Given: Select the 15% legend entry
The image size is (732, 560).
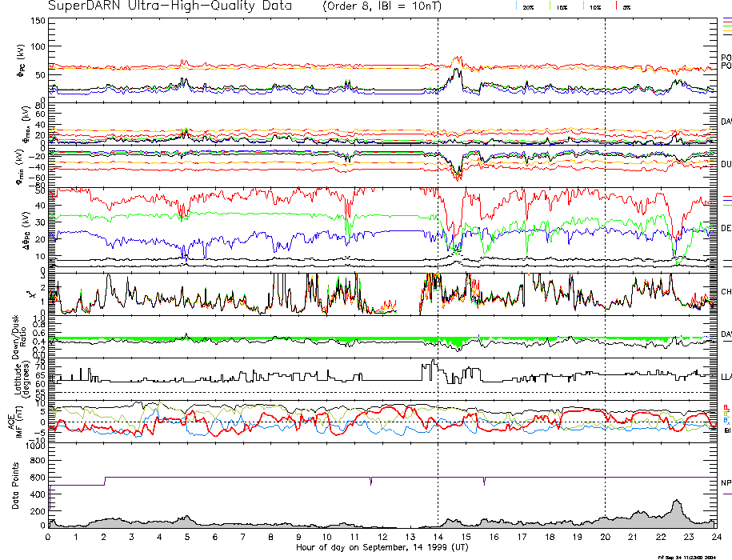Looking at the screenshot, I should [x=562, y=7].
